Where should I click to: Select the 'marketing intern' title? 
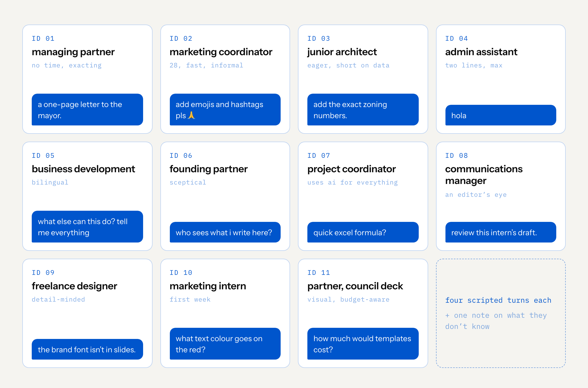[x=208, y=286]
